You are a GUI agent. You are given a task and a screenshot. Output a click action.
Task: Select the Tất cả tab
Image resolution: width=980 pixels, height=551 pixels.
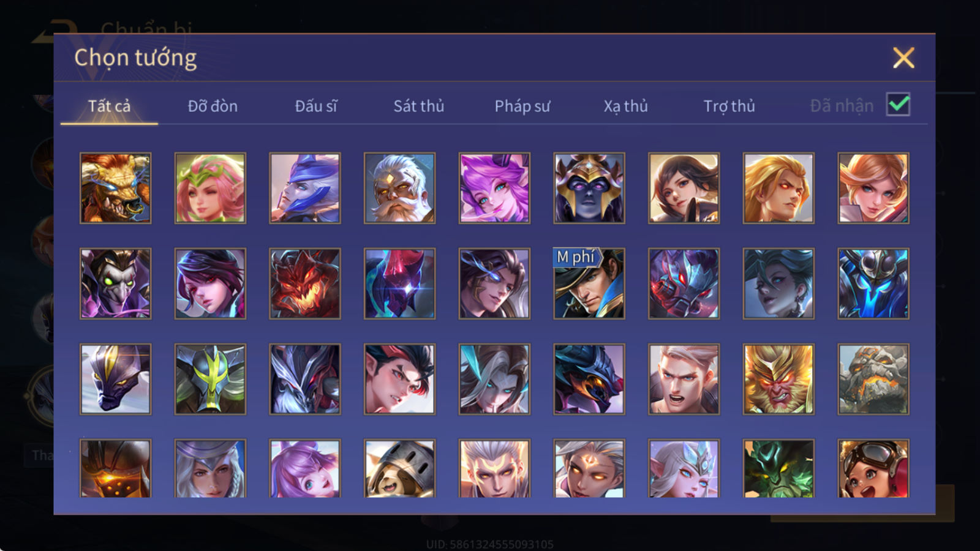[x=109, y=106]
